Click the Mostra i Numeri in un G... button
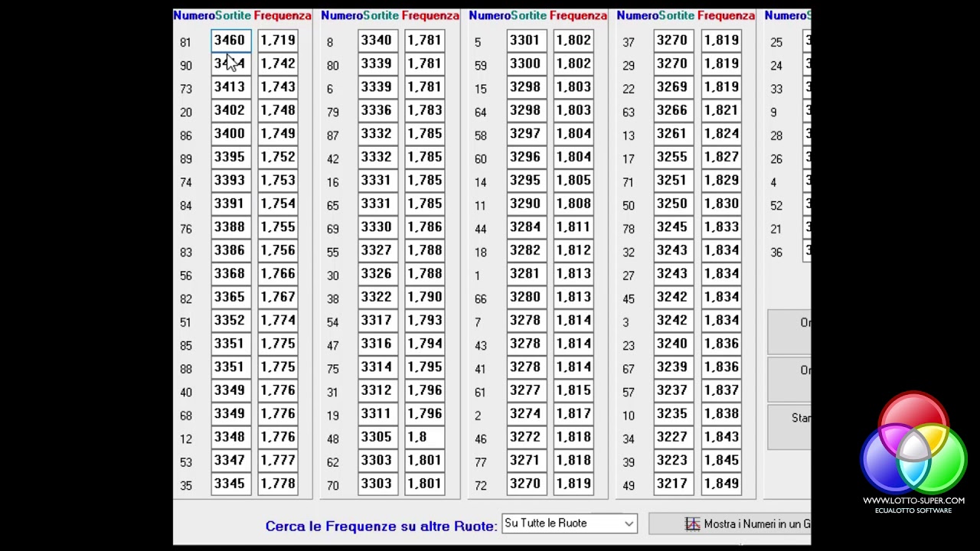This screenshot has height=551, width=980. (730, 523)
